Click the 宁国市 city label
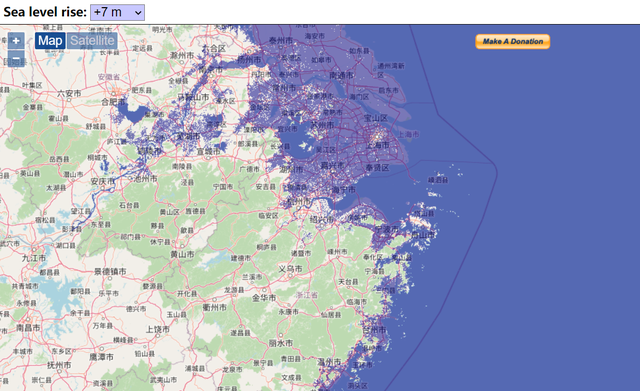640x391 pixels. click(223, 187)
